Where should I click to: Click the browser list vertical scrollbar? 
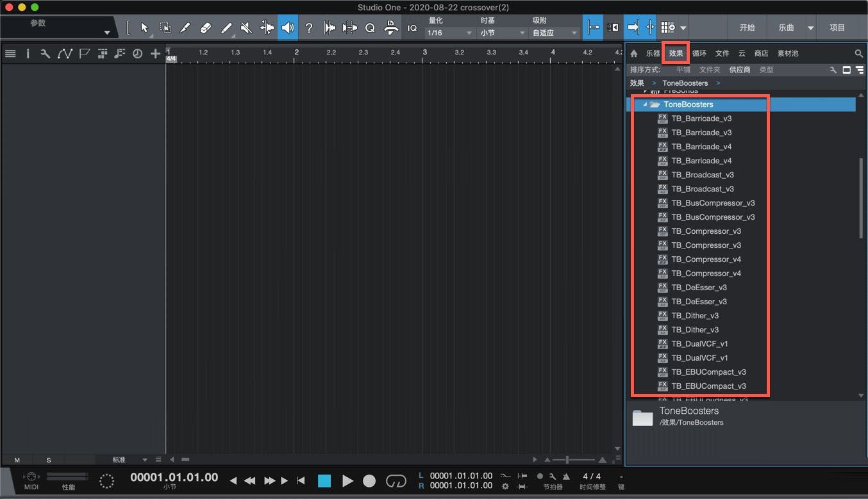tap(861, 199)
